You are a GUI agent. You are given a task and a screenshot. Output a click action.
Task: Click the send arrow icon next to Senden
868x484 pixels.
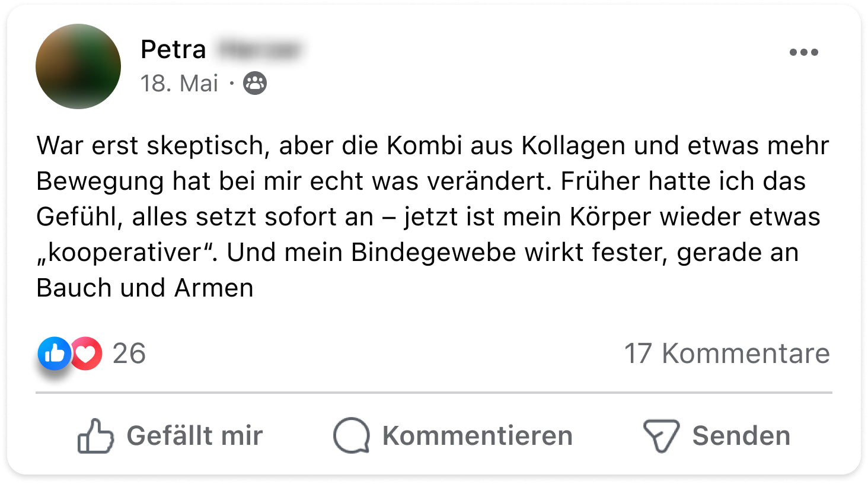[x=661, y=436]
